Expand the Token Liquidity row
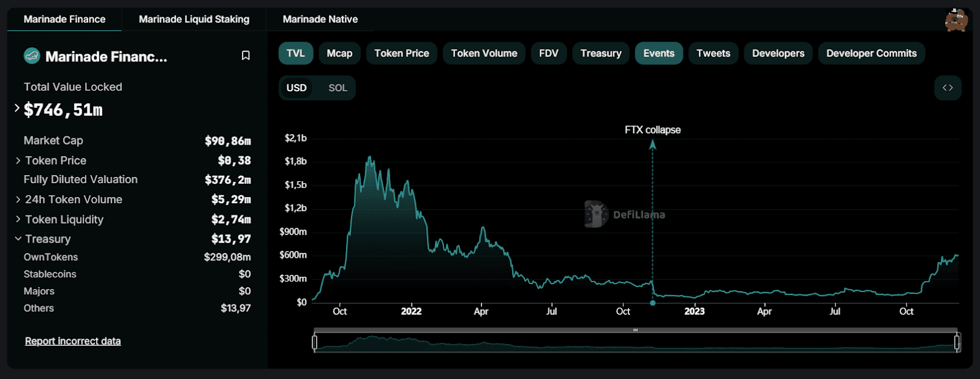Screen dimensions: 980x379 18,219
